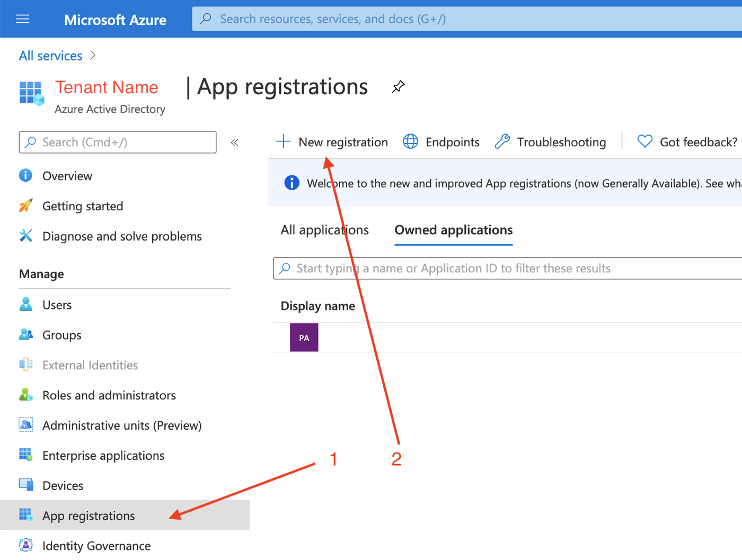Open Getting started page

[83, 206]
